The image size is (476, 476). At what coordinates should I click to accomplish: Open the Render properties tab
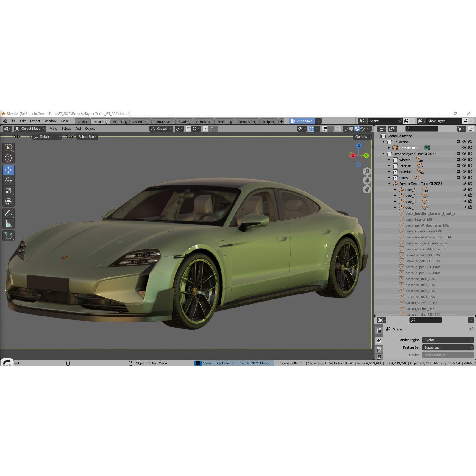(379, 341)
